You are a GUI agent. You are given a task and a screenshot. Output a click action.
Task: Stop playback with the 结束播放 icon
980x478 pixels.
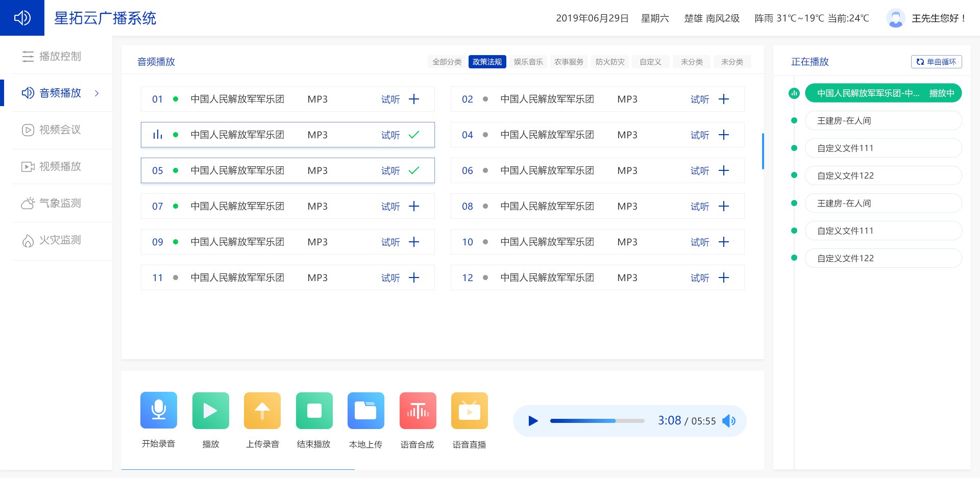tap(314, 410)
